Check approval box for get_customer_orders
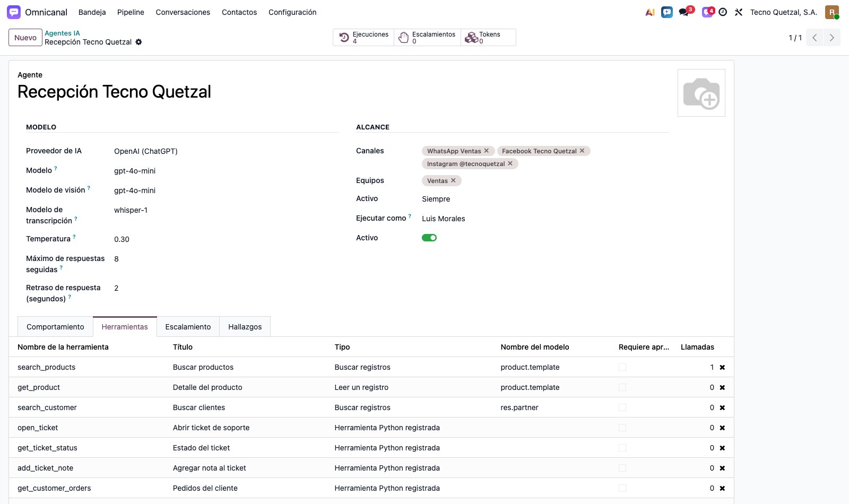The width and height of the screenshot is (849, 504). pyautogui.click(x=622, y=488)
